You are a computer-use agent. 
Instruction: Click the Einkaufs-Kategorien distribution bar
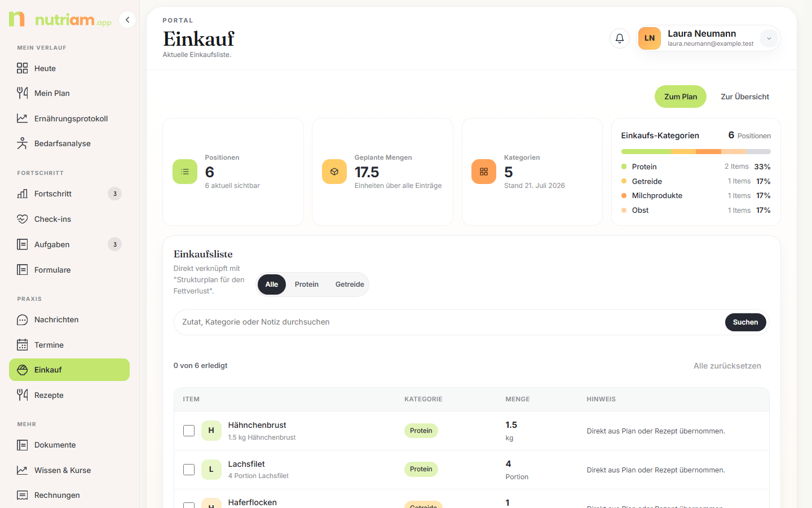[x=696, y=151]
